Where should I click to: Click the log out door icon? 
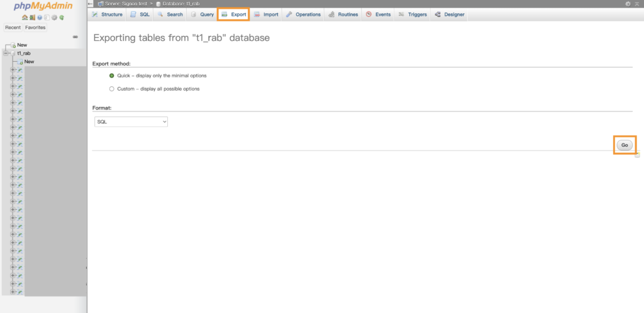(x=32, y=18)
